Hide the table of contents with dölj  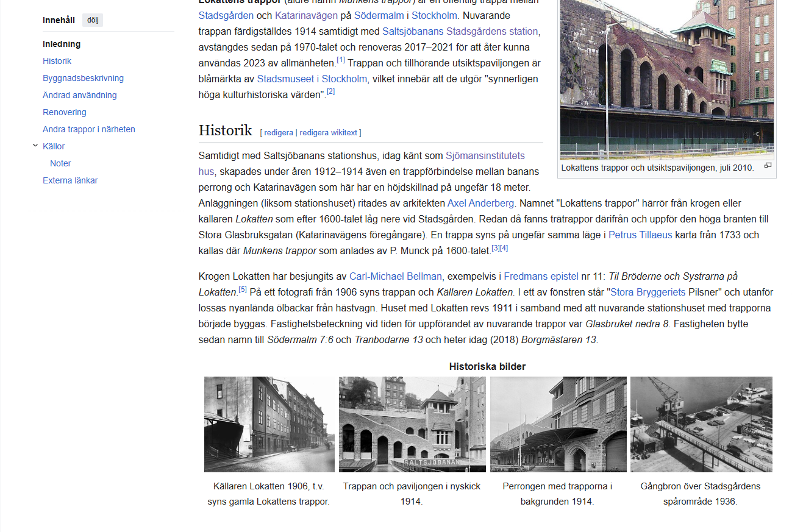[x=93, y=20]
